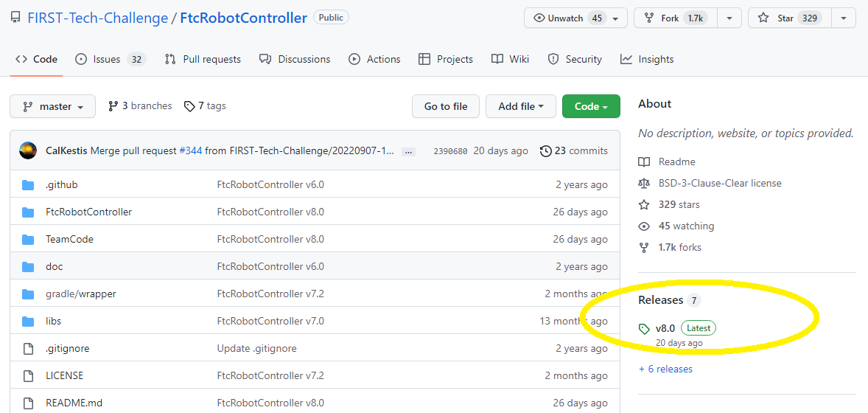Image resolution: width=868 pixels, height=413 pixels.
Task: Click the v8.0 release tag icon
Action: coord(644,329)
